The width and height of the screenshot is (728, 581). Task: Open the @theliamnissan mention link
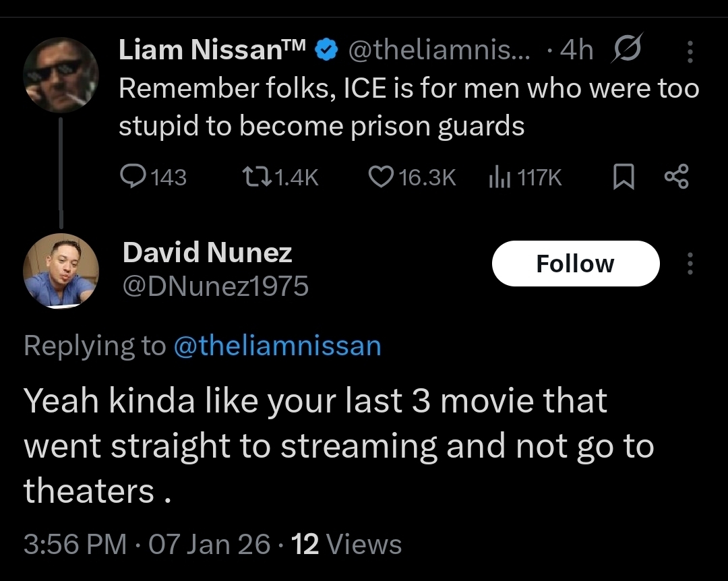(x=277, y=346)
